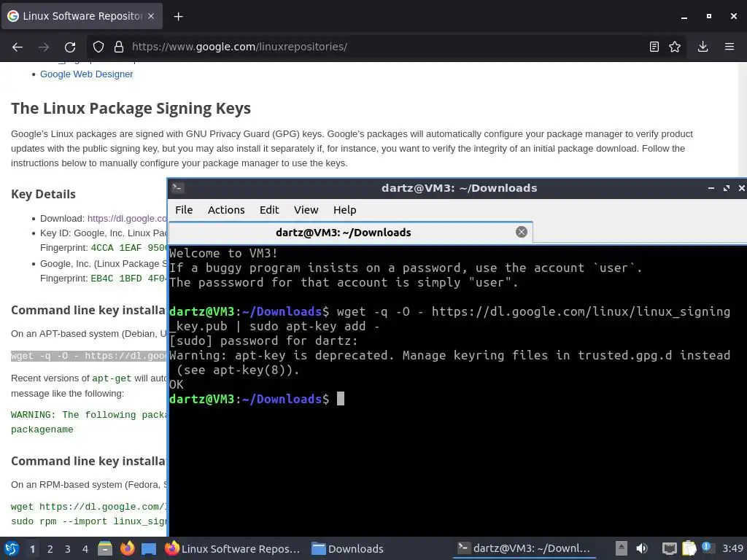
Task: Switch to Downloads taskbar window
Action: [x=347, y=548]
